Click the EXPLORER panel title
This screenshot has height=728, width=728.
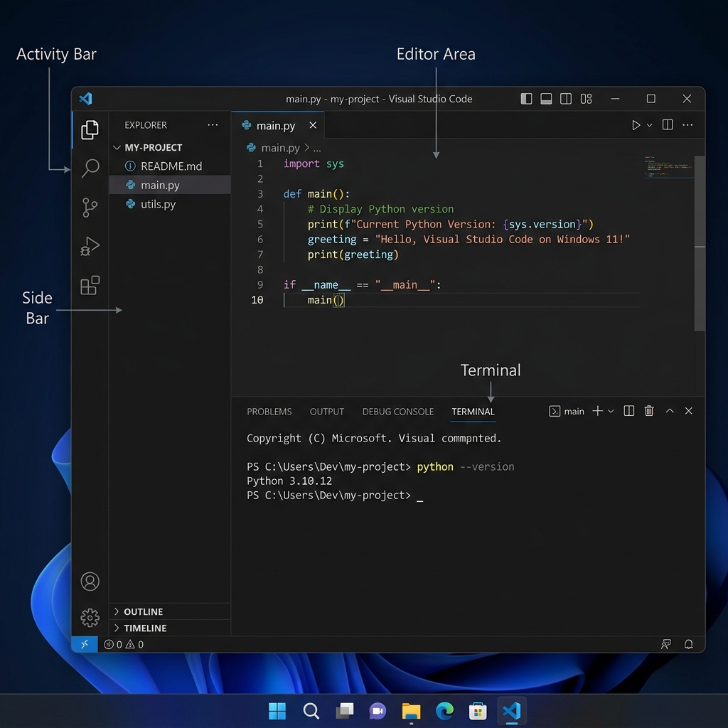point(146,125)
